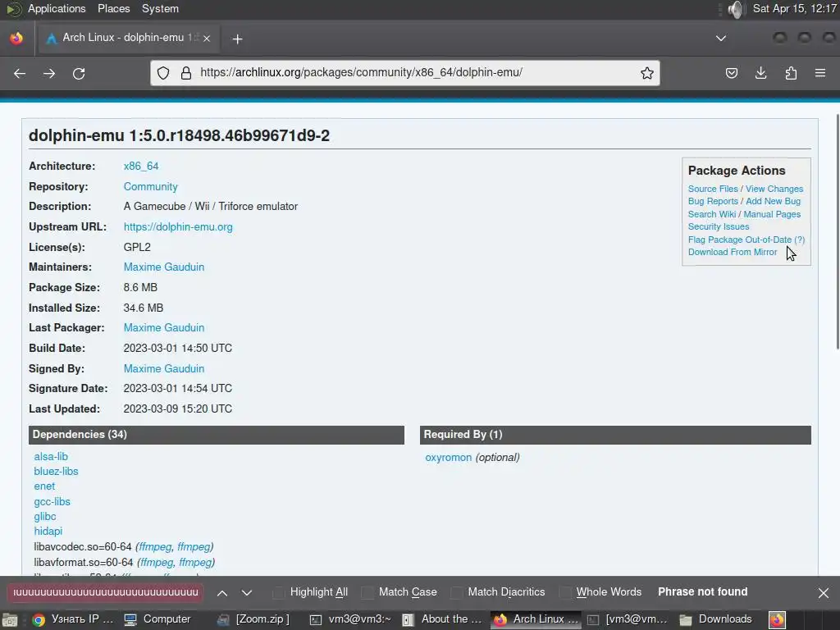Open gcc-libs dependency link
This screenshot has width=840, height=630.
click(52, 501)
